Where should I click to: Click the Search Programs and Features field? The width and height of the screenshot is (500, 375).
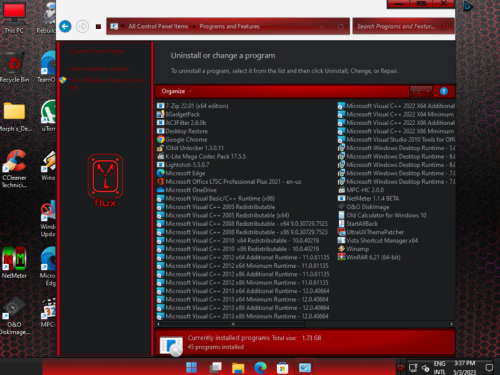tap(403, 26)
